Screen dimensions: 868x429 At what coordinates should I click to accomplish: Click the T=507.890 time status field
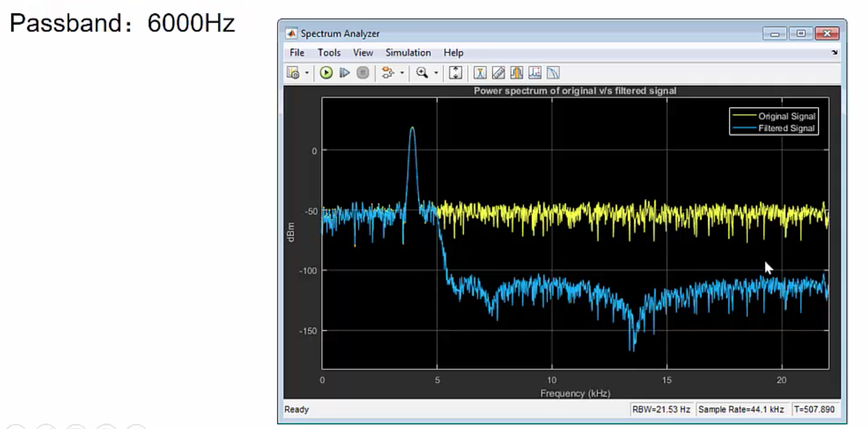815,410
